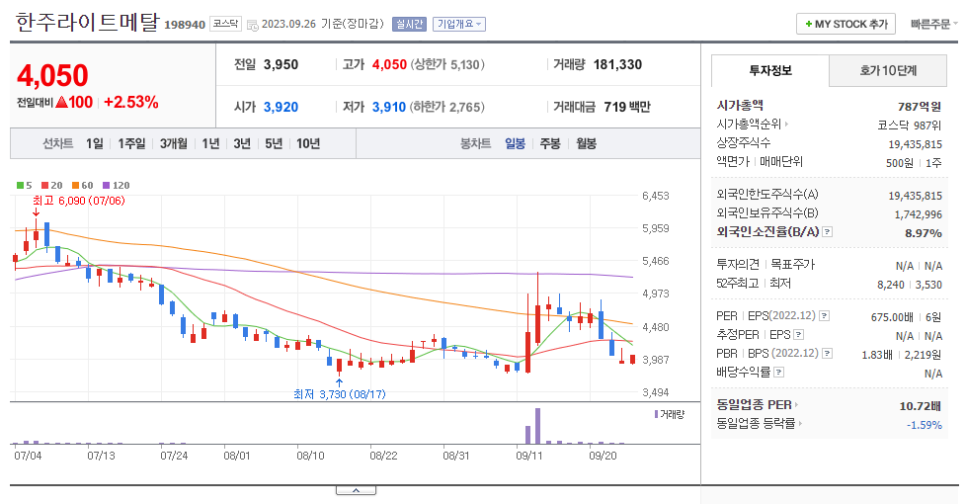Select the 1일 line chart period
966x504 pixels.
pyautogui.click(x=94, y=144)
